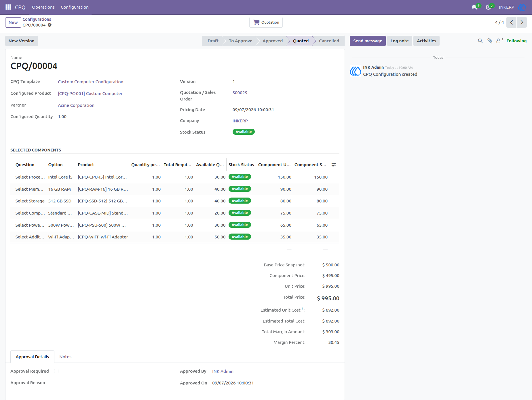Screen dimensions: 532x400
Task: Click the Log note button
Action: tap(400, 41)
